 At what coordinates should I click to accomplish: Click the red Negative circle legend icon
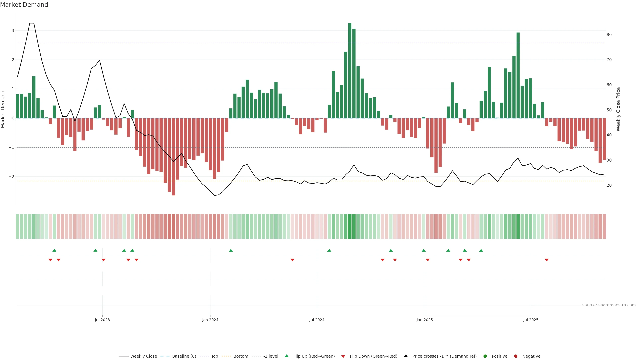[516, 356]
